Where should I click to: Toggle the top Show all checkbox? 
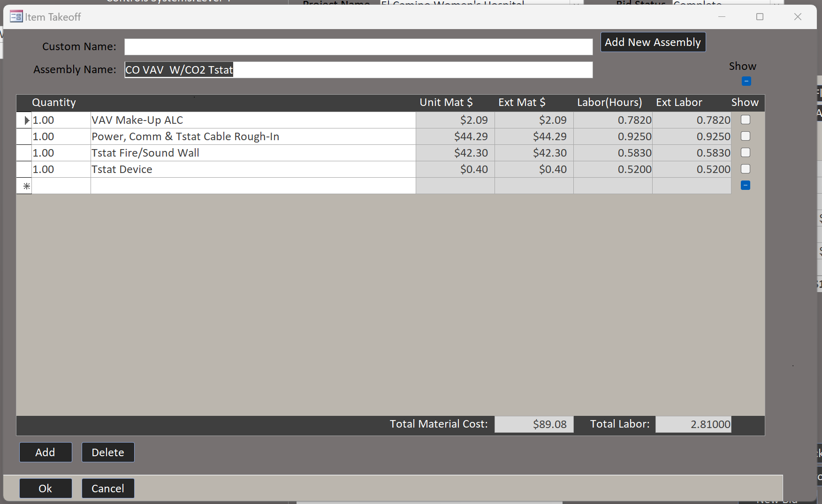coord(746,82)
